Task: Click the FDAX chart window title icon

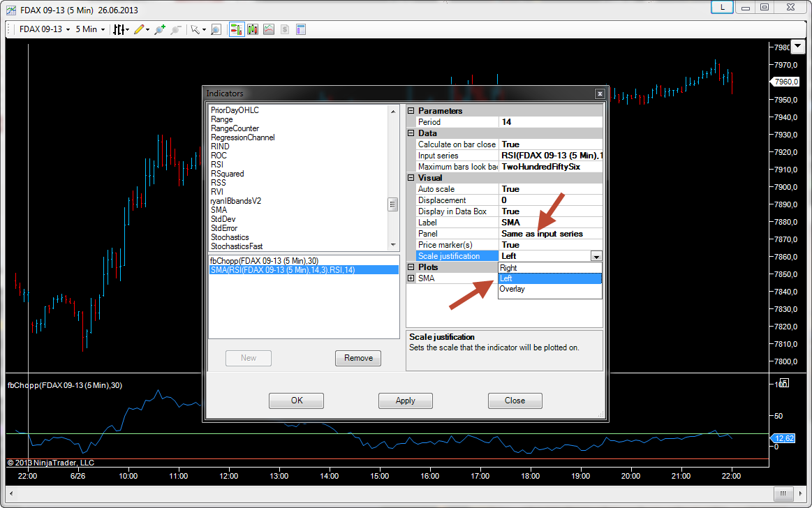Action: pos(11,10)
